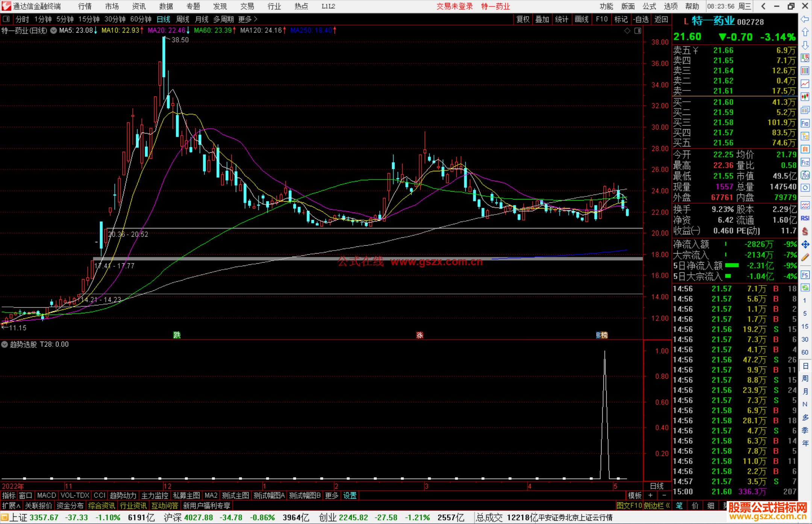Click the RSI indicator icon
This screenshot has height=524, width=812.
805,218
